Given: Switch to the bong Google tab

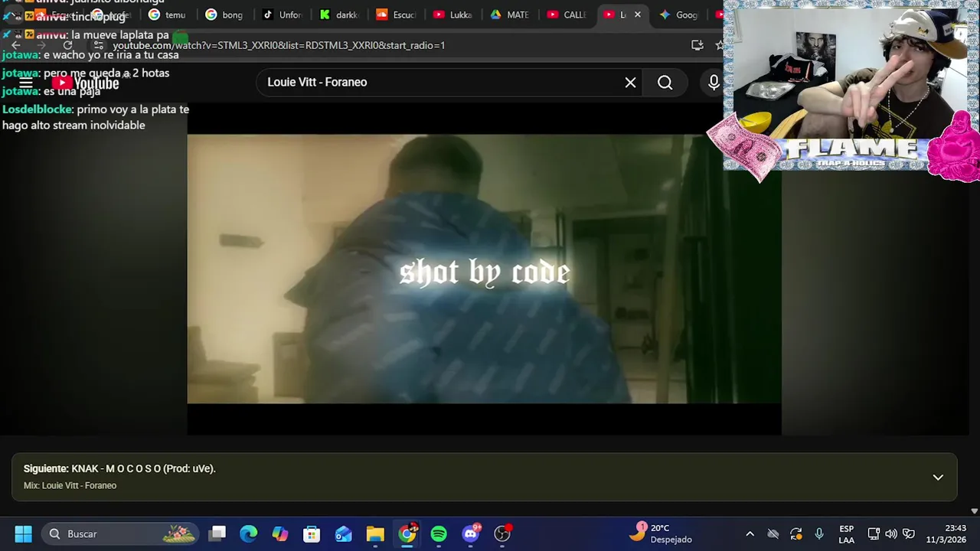Looking at the screenshot, I should (x=224, y=15).
